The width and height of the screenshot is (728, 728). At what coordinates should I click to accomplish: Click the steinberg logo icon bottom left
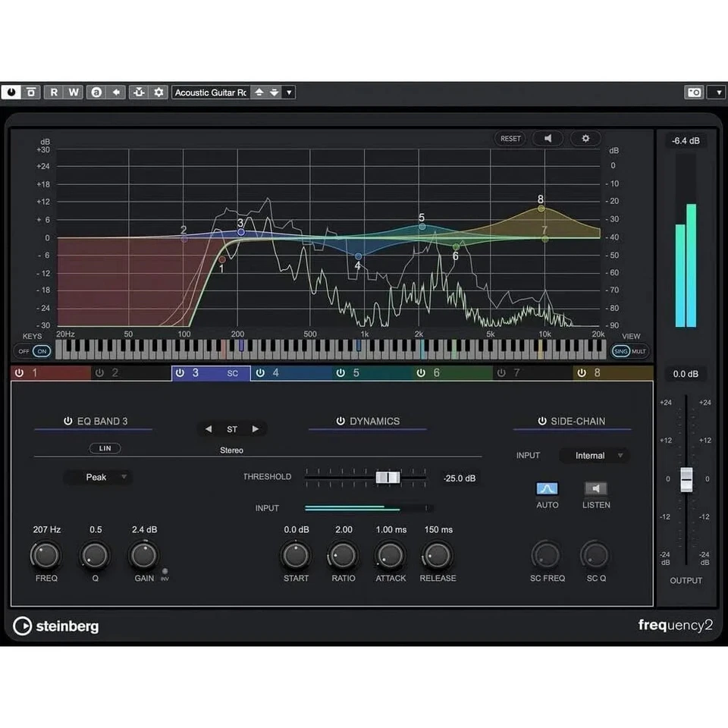pyautogui.click(x=23, y=626)
